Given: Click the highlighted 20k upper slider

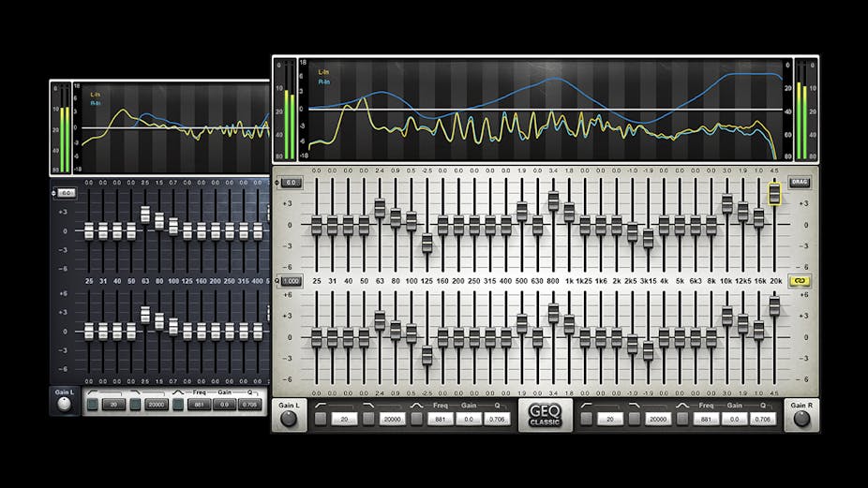Looking at the screenshot, I should tap(774, 194).
